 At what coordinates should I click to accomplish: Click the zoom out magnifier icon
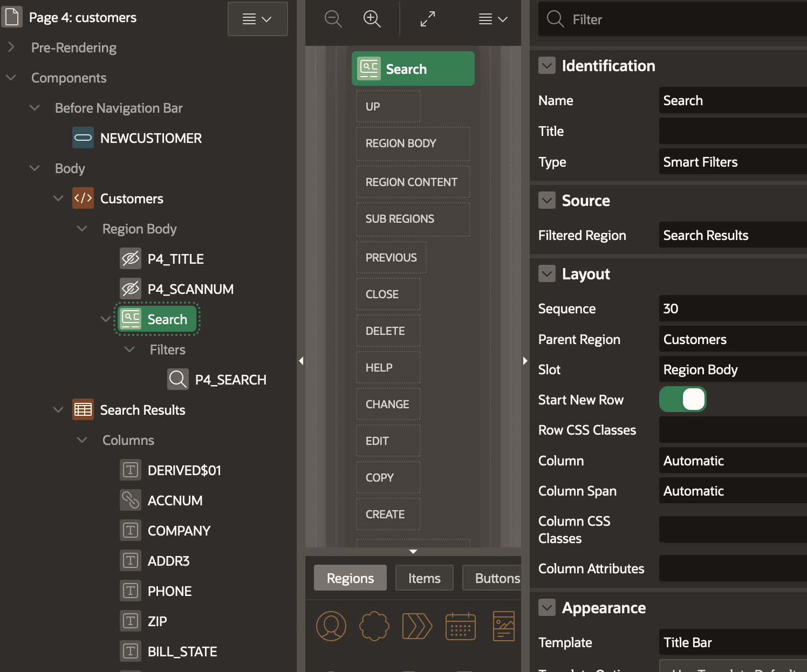[333, 19]
